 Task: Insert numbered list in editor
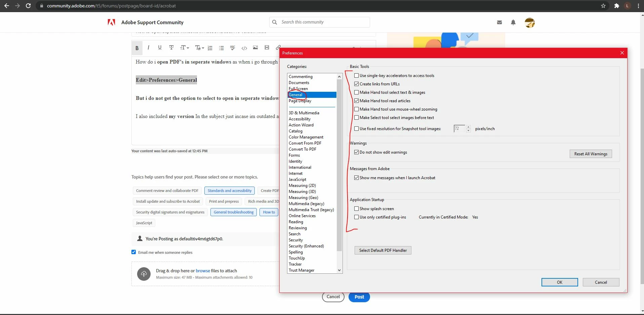pos(210,48)
